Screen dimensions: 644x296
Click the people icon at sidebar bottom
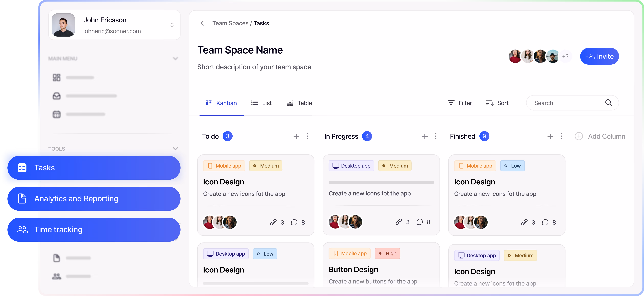coord(57,276)
